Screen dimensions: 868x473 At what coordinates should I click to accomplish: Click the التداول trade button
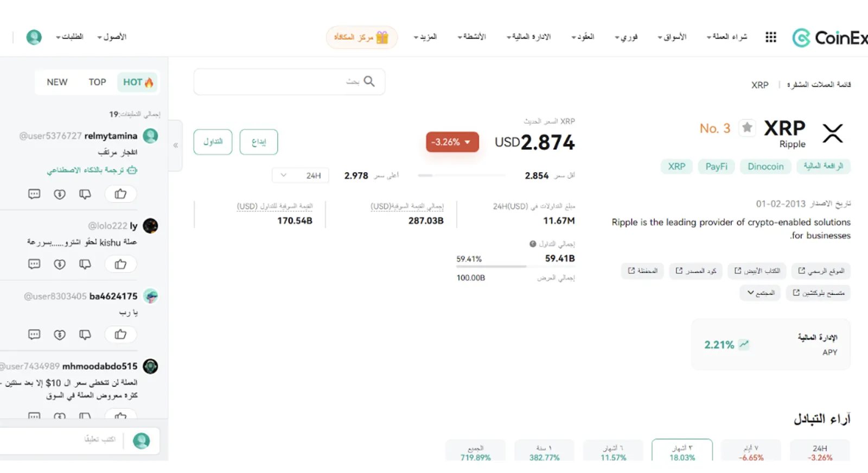point(213,142)
